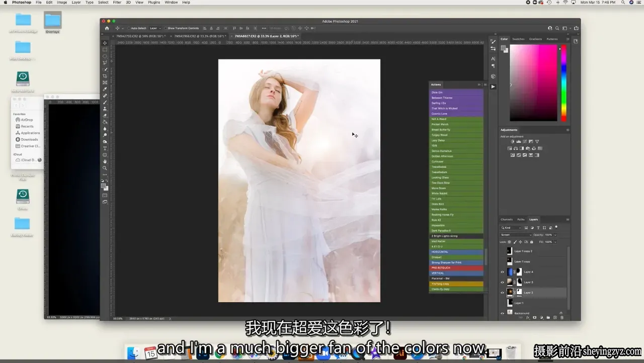The width and height of the screenshot is (644, 363).
Task: Create a new layer with the plus icon
Action: point(556,318)
